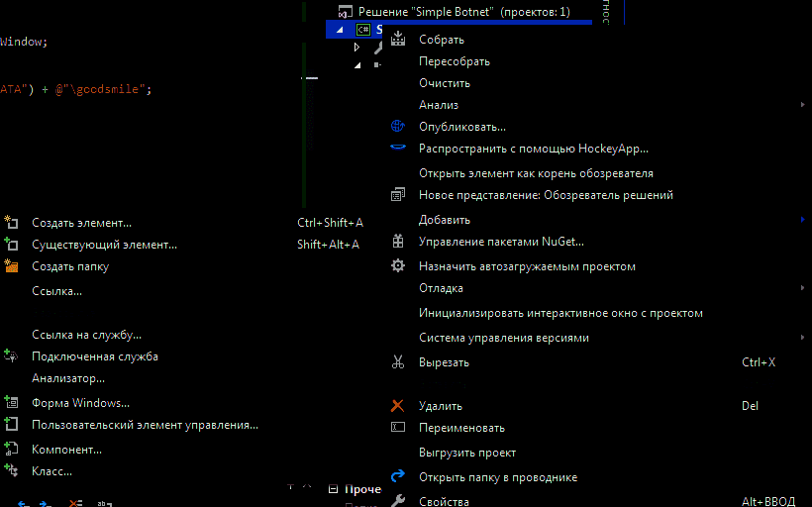Image resolution: width=812 pixels, height=507 pixels.
Task: Click the existing item icon beside Существующий элемент
Action: 11,244
